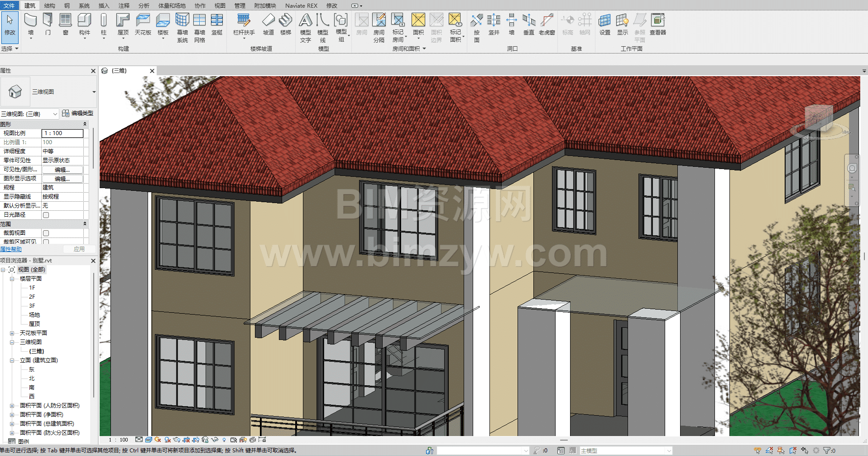
Task: Open the Manage (管理) ribbon tab
Action: [x=240, y=5]
